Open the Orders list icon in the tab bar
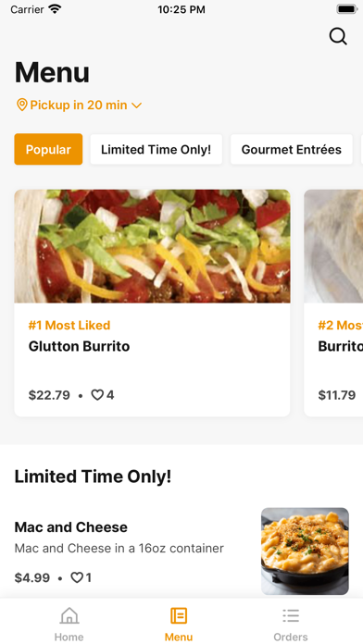The height and width of the screenshot is (644, 363). (291, 615)
